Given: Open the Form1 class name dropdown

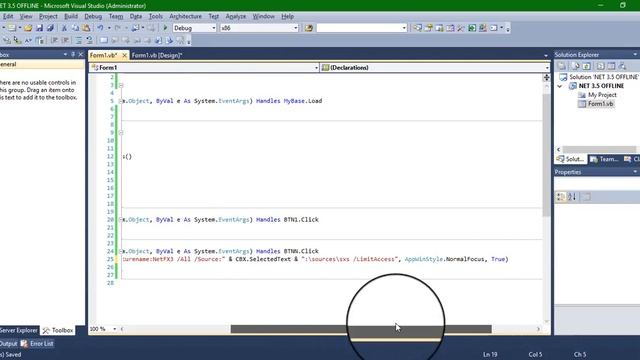Looking at the screenshot, I should [316, 68].
